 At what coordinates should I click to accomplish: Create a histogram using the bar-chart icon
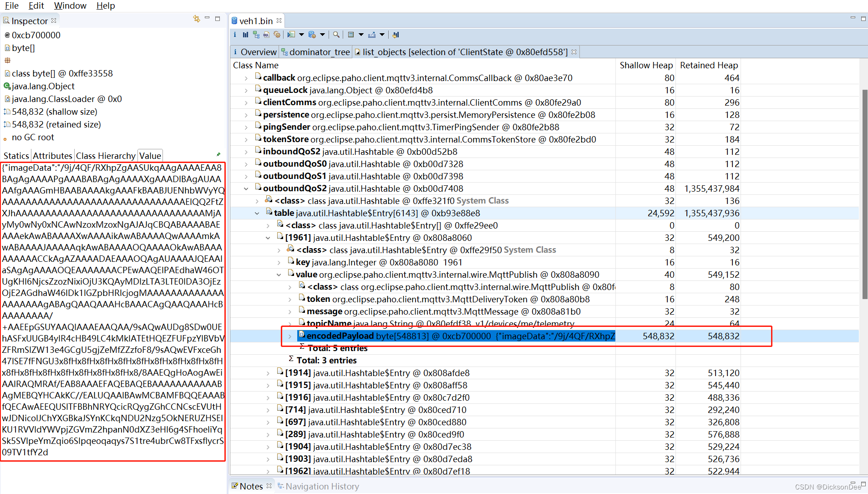pyautogui.click(x=245, y=35)
